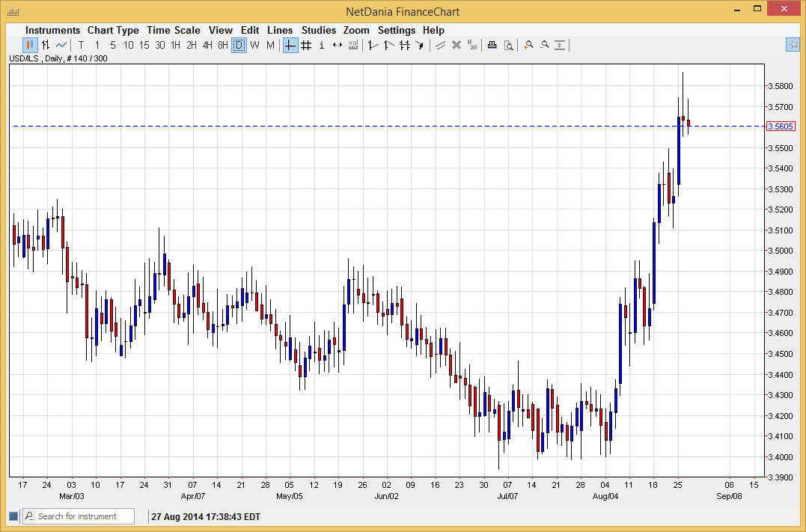Click the delete line X icon
Screen dimensions: 806x532
456,45
